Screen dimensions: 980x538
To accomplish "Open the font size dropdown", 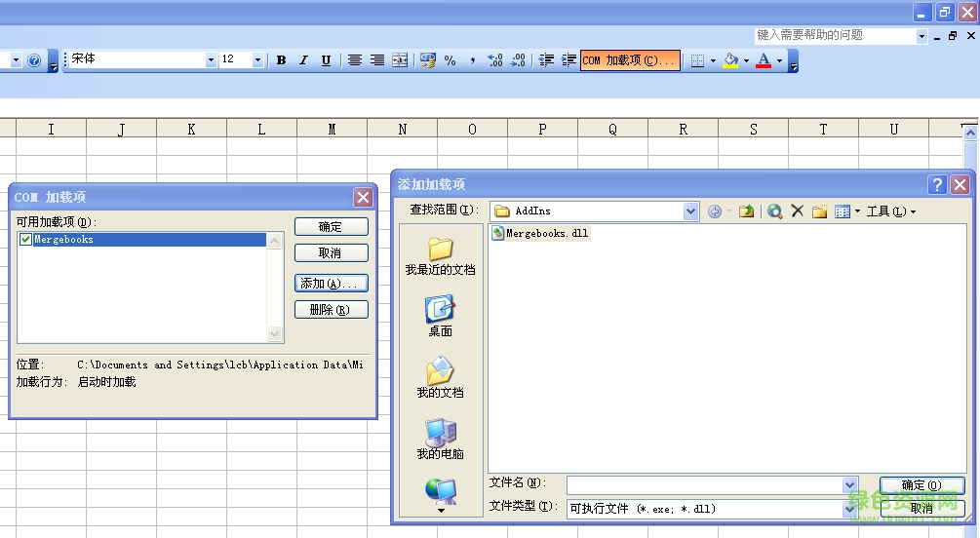I will [x=257, y=60].
